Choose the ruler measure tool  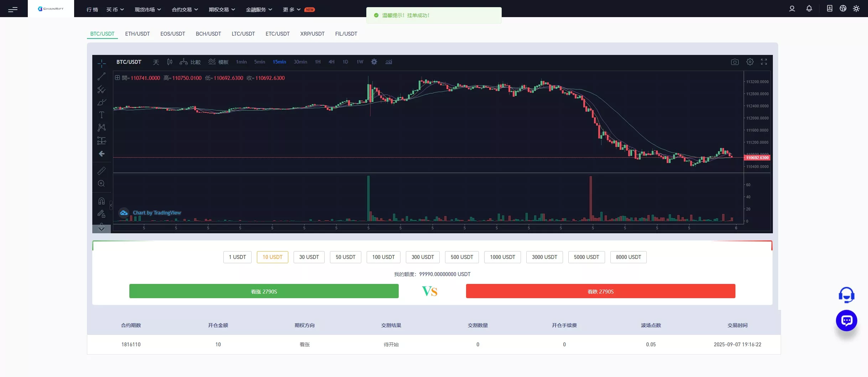(102, 171)
